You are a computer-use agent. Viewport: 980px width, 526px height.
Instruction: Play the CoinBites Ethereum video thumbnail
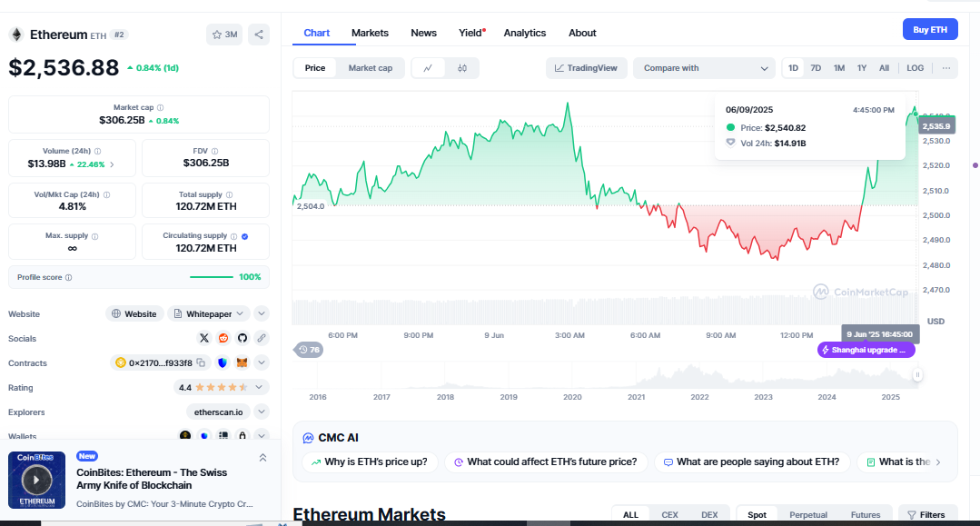37,481
